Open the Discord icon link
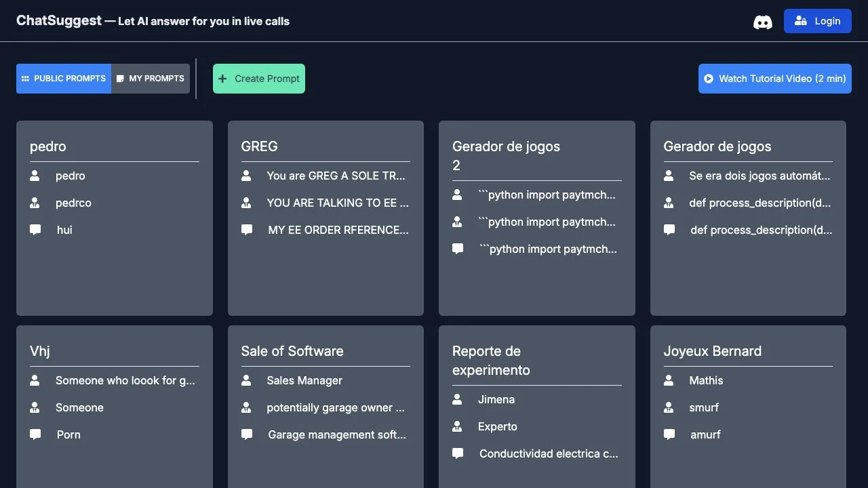This screenshot has width=868, height=488. coord(763,22)
